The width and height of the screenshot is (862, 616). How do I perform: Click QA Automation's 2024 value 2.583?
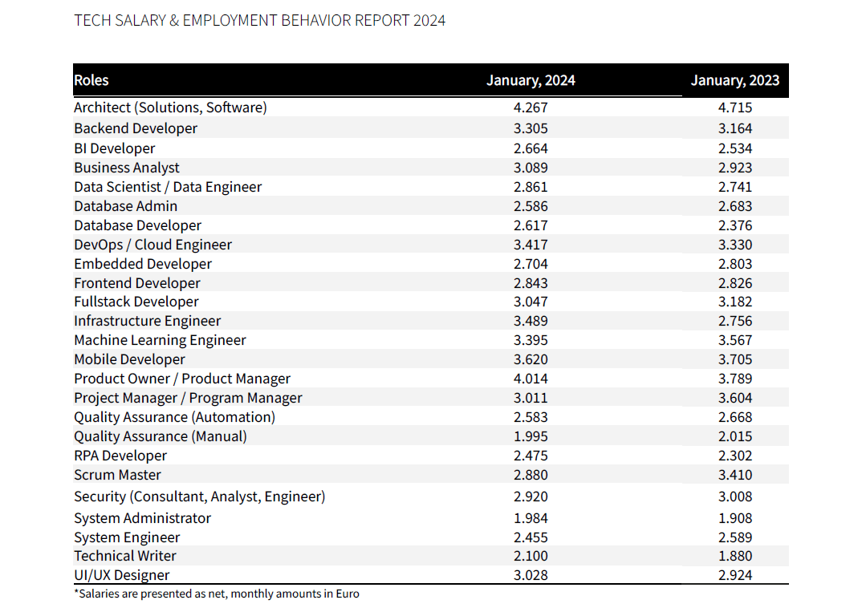point(531,418)
